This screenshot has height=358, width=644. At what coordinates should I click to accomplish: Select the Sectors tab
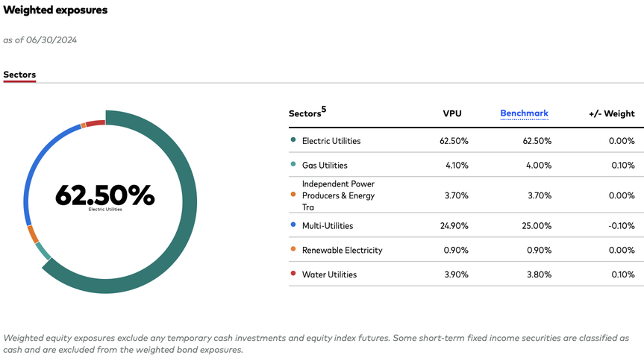pyautogui.click(x=19, y=75)
